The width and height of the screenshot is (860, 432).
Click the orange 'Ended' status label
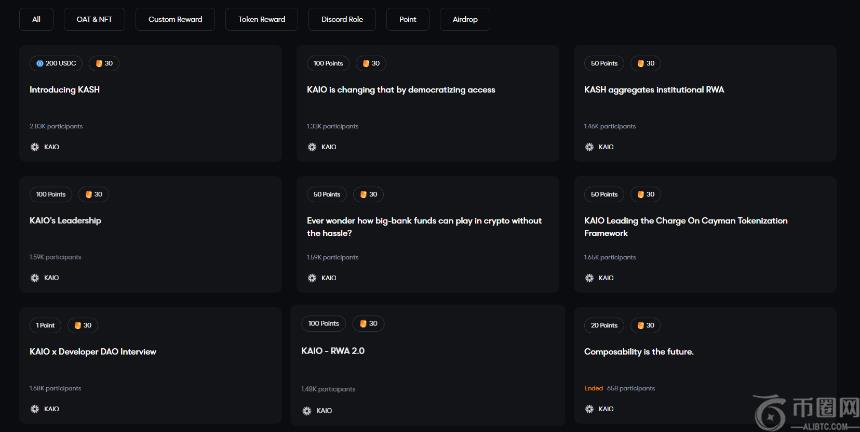[593, 388]
